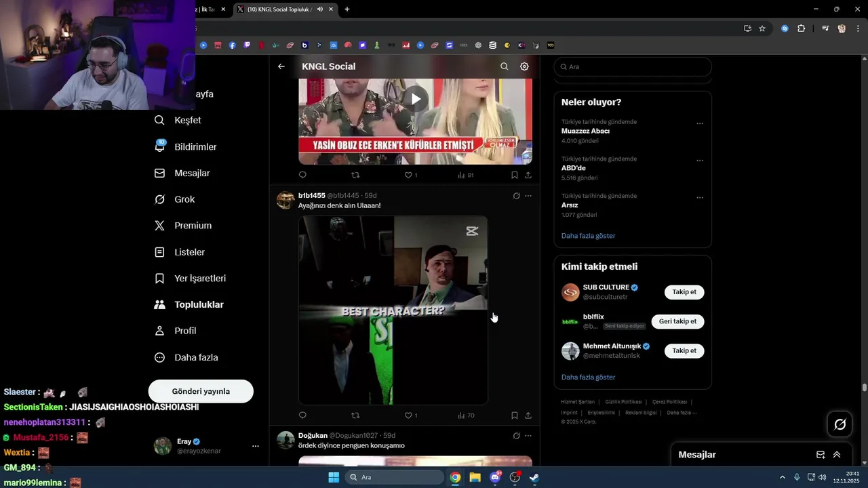Show more suggestions under Kimi takip etmeli
The height and width of the screenshot is (488, 868).
pyautogui.click(x=588, y=377)
